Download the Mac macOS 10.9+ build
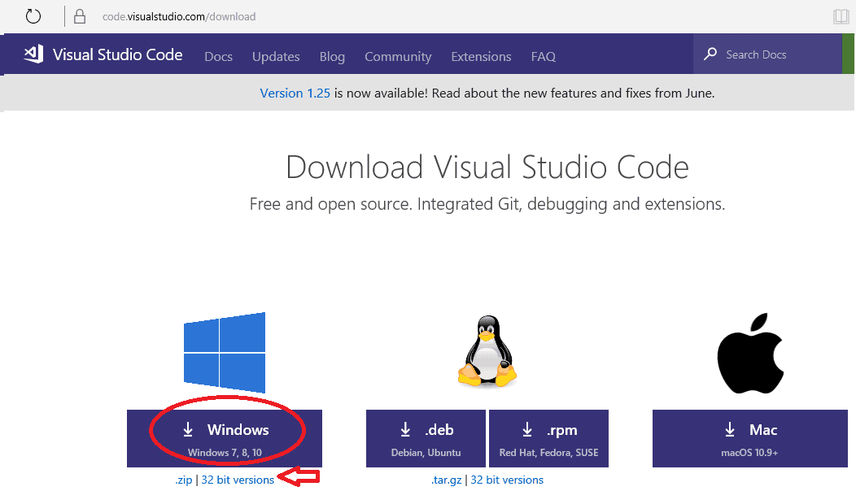This screenshot has width=856, height=504. point(750,438)
